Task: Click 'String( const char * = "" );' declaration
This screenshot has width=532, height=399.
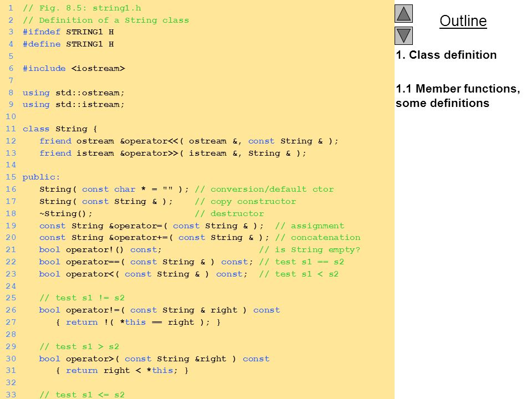Action: pos(114,190)
